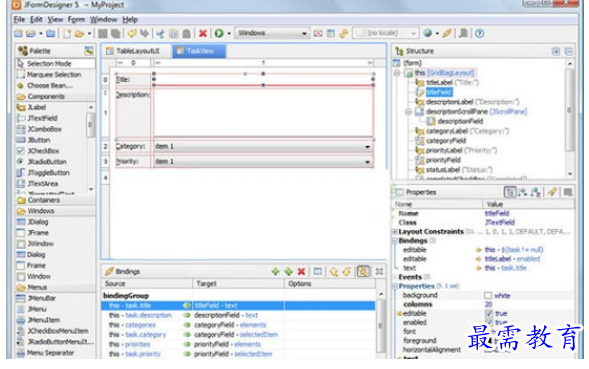589x369 pixels.
Task: Open the Window menu
Action: click(103, 20)
